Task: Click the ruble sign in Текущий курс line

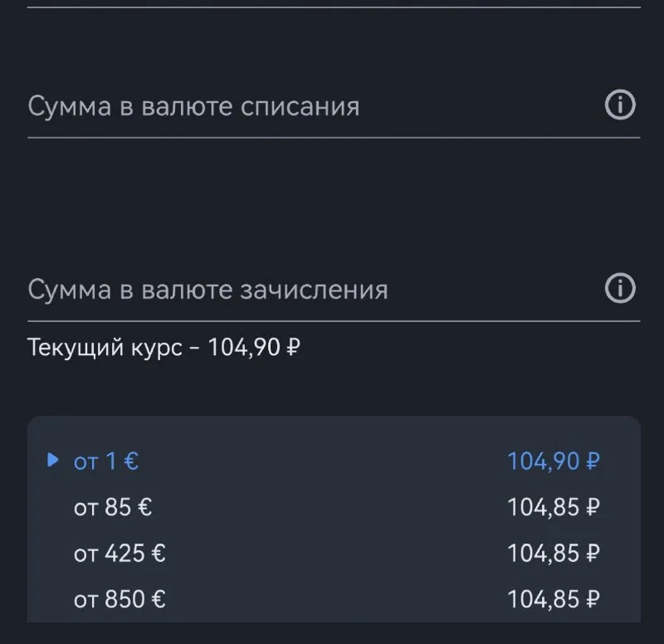Action: 292,348
